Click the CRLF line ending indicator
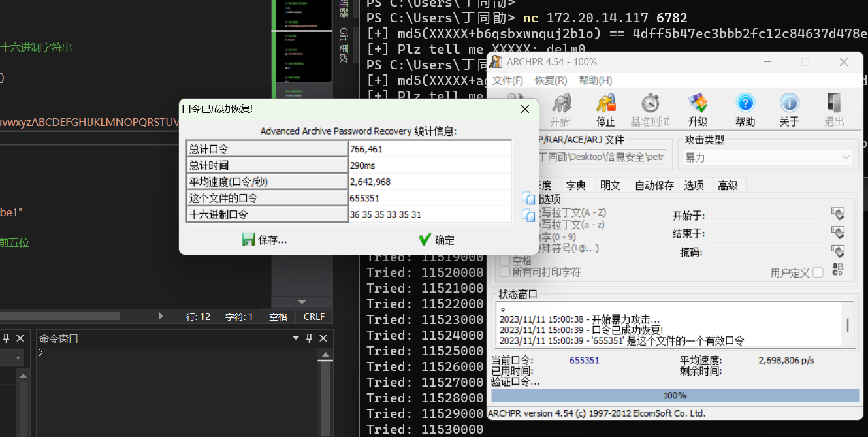This screenshot has width=868, height=437. pos(314,317)
